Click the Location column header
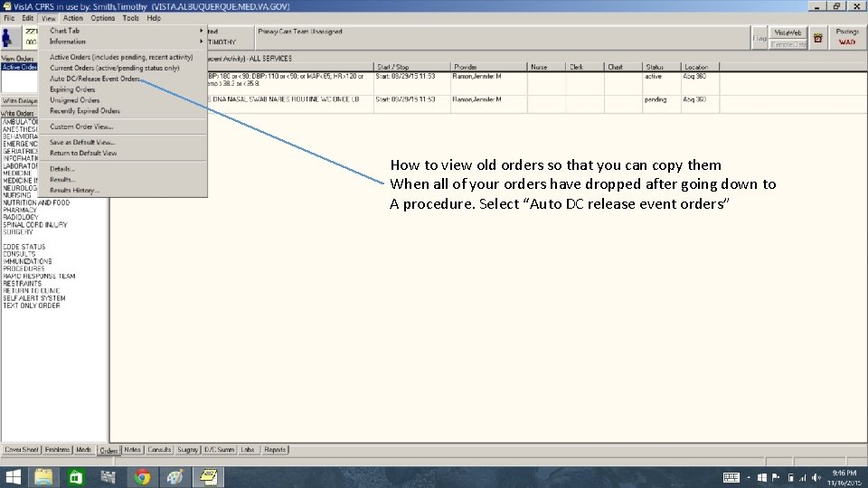Image resolution: width=868 pixels, height=488 pixels. 700,67
